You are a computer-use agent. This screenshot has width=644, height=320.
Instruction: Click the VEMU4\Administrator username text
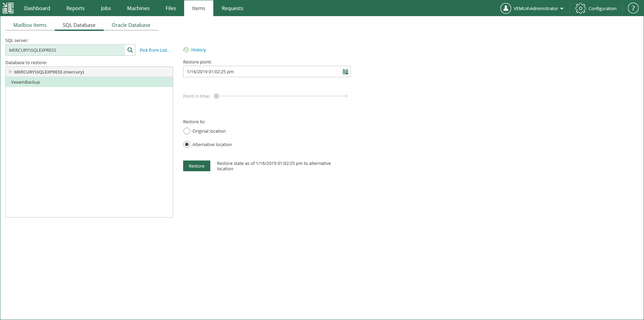click(x=536, y=8)
